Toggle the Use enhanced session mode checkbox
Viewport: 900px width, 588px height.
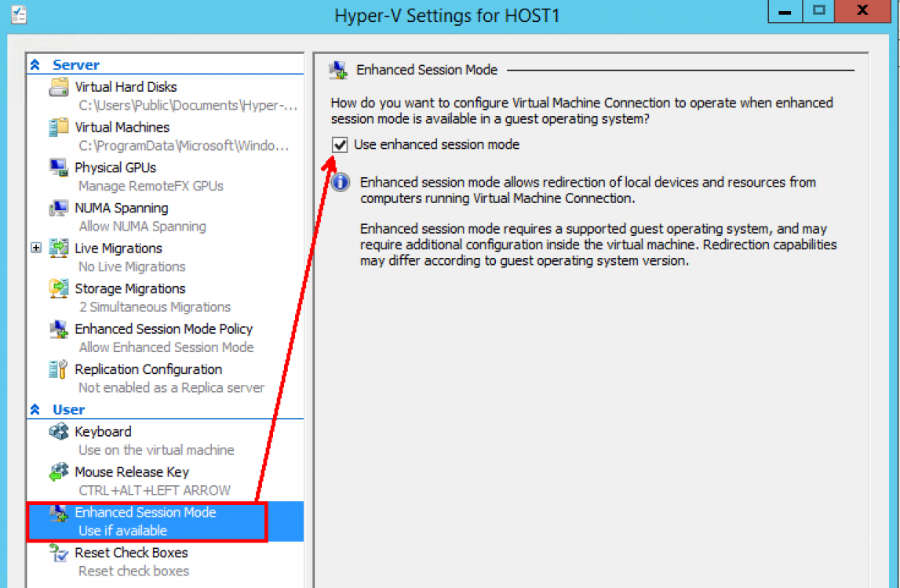(x=341, y=144)
